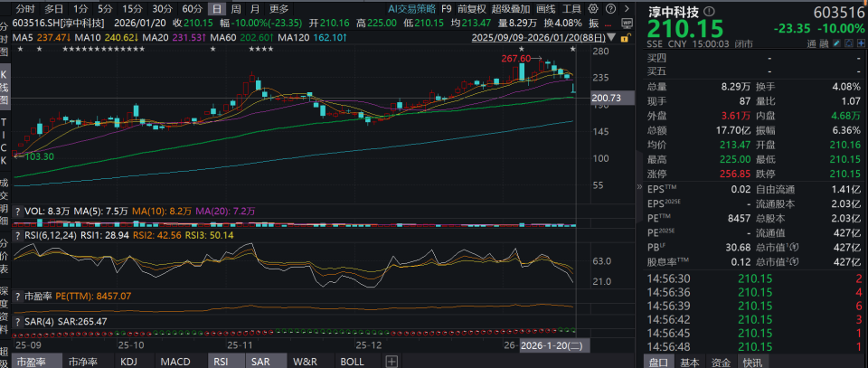Switch to the 盘口 panel tab

coord(659,362)
